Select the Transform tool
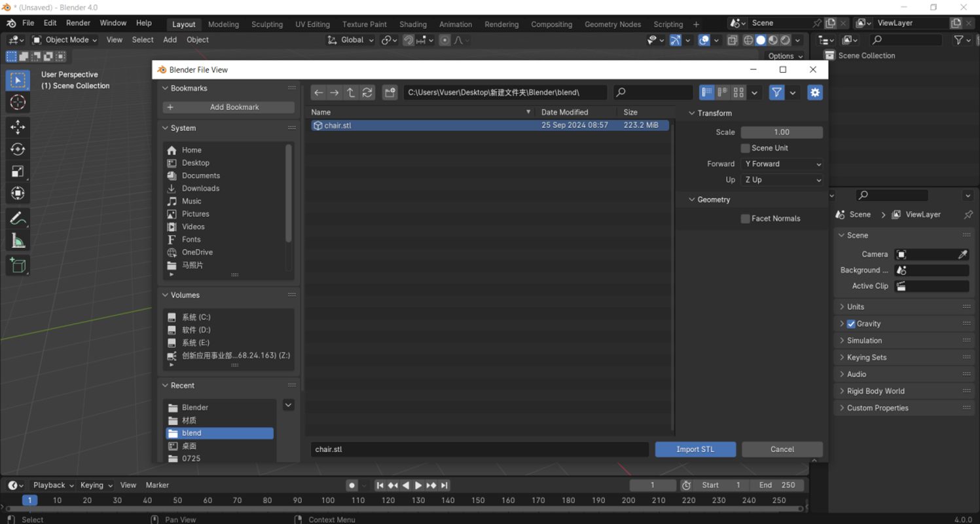This screenshot has height=524, width=980. pyautogui.click(x=18, y=194)
